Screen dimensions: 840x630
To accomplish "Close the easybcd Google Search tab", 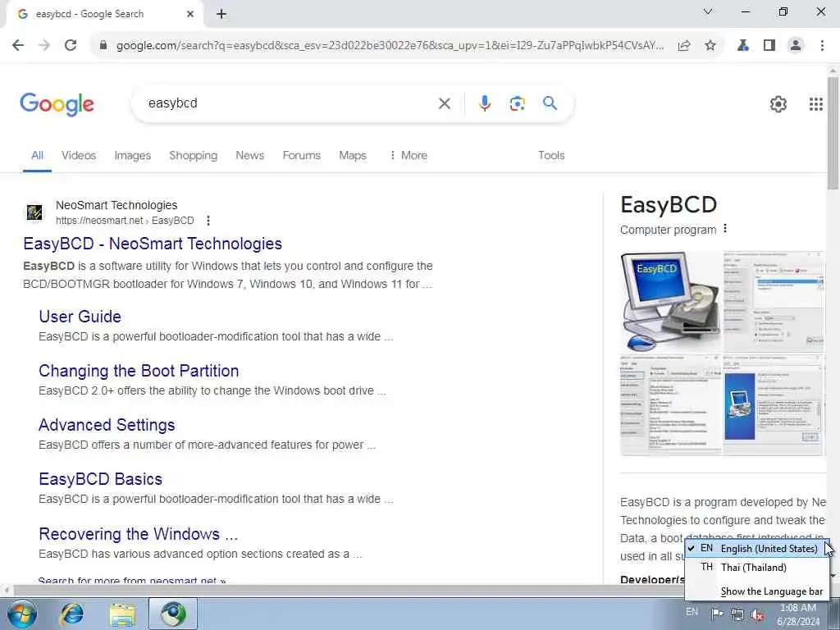I will 190,14.
